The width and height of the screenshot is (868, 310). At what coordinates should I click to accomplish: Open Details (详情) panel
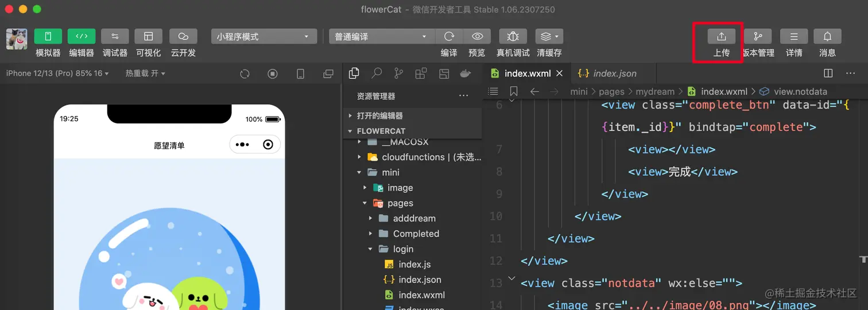point(794,36)
